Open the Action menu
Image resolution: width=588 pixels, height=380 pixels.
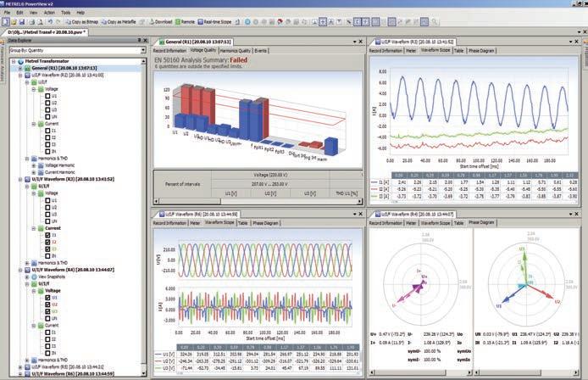pos(49,13)
